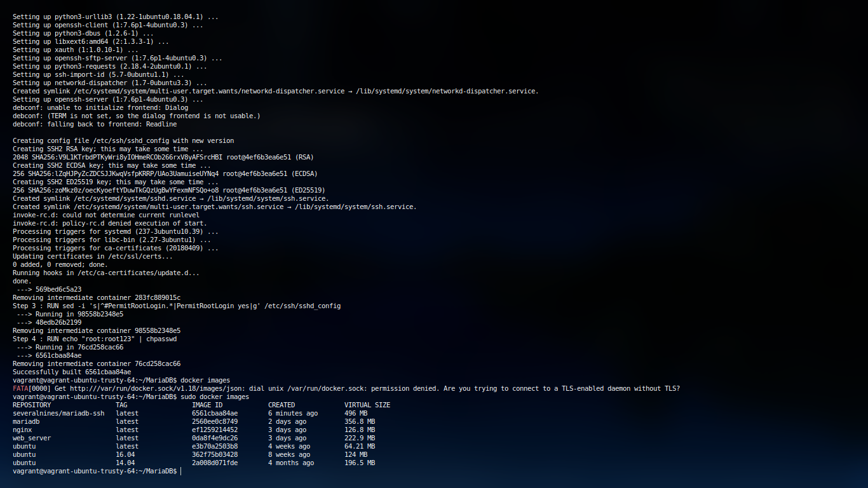Viewport: 868px width, 488px height.
Task: Click the IMAGE ID column header
Action: point(207,405)
